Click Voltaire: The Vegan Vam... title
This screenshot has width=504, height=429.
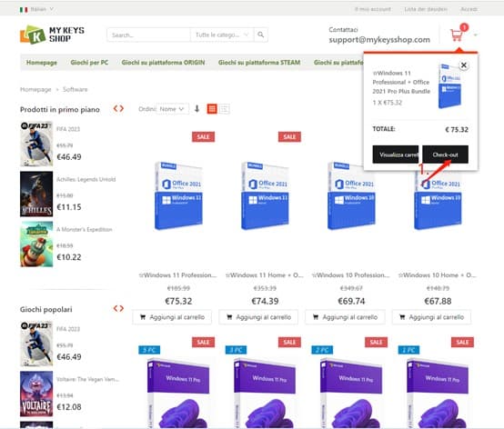pos(87,379)
